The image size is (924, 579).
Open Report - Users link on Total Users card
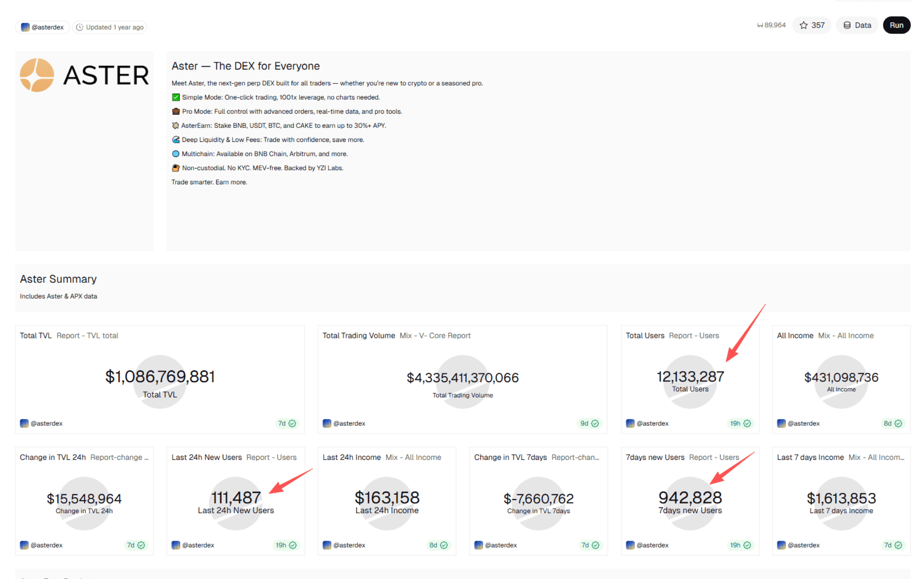pyautogui.click(x=693, y=335)
